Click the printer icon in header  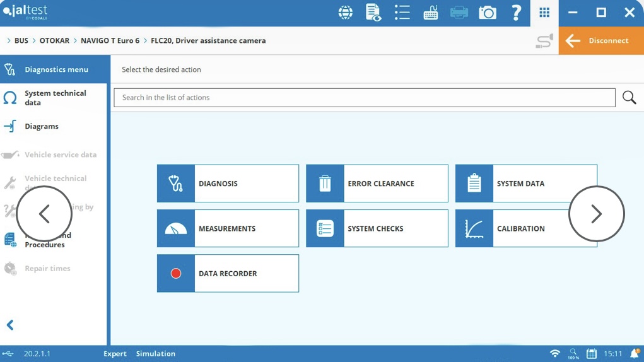click(x=459, y=13)
